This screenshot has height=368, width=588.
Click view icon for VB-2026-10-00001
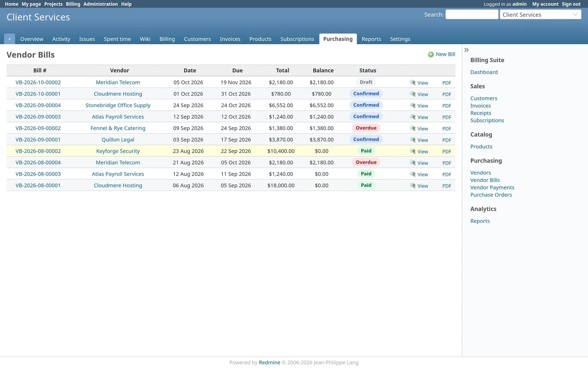413,94
